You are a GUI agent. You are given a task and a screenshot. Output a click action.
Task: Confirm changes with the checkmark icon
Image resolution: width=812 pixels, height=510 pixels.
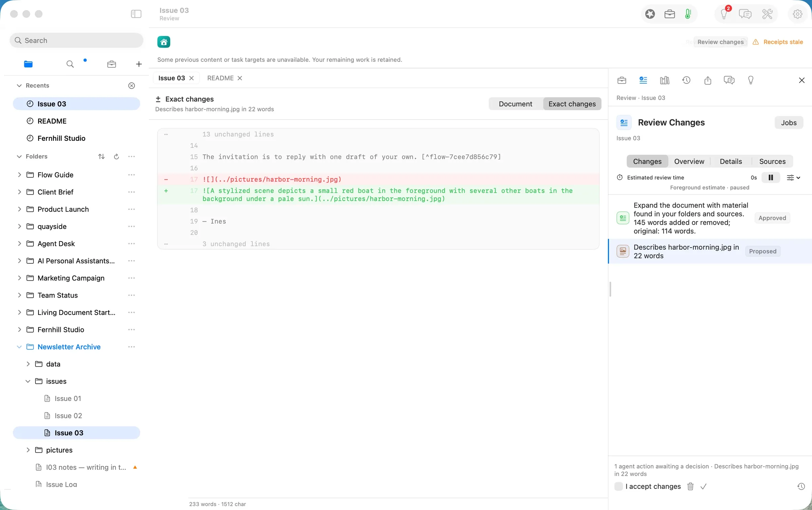[704, 487]
